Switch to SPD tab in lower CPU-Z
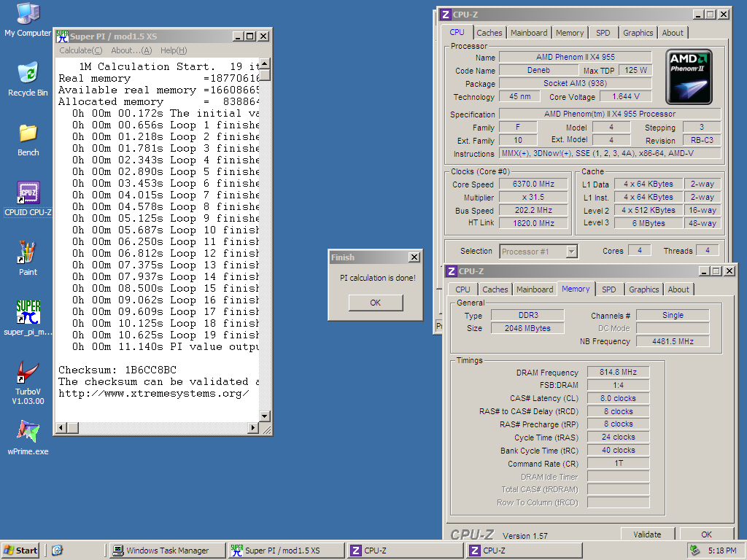747x560 pixels. point(609,289)
